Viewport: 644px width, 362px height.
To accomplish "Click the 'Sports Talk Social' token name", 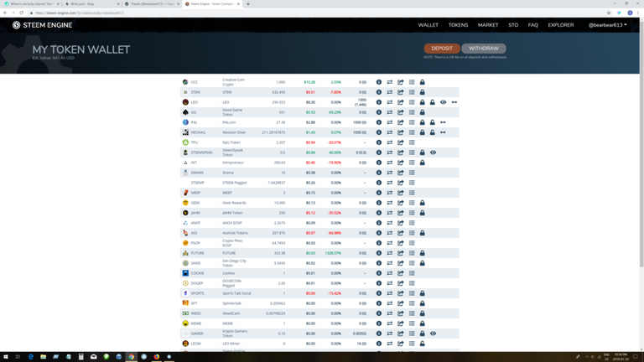I will click(x=236, y=293).
